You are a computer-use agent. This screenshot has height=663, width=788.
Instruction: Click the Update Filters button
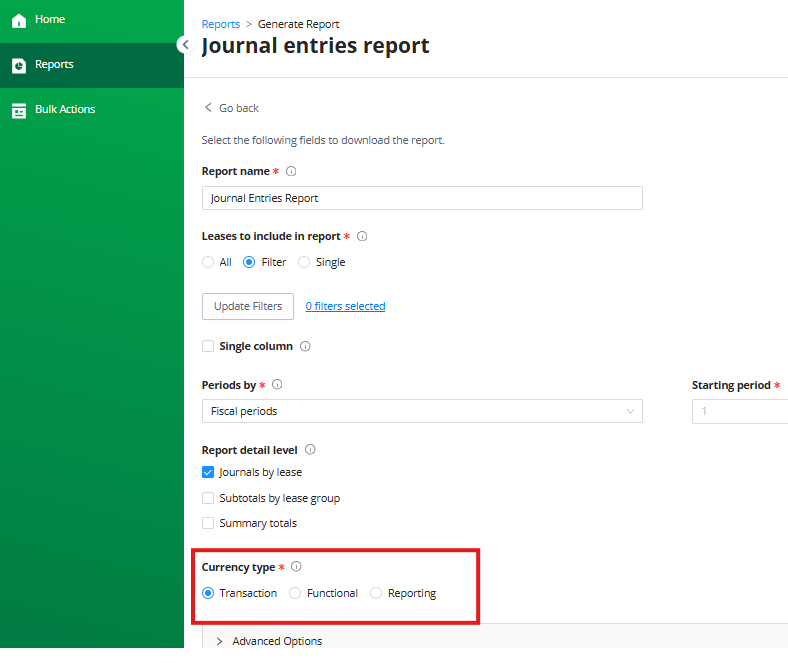click(x=248, y=306)
